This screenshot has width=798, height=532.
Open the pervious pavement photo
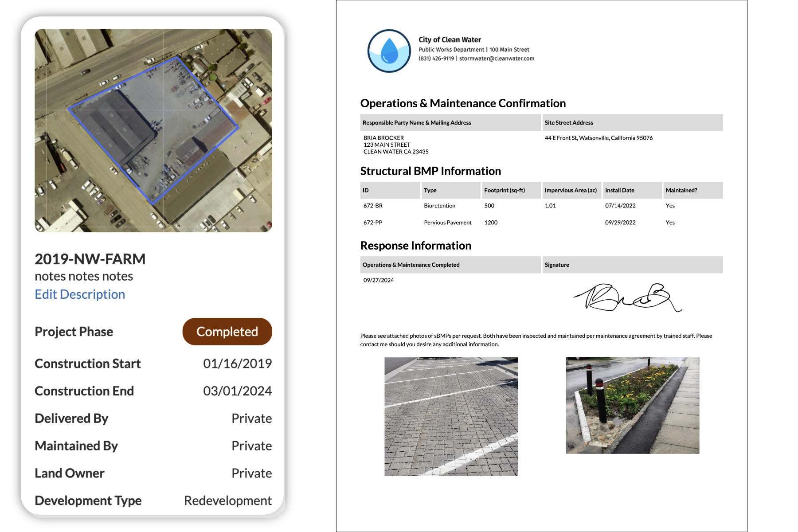[451, 417]
